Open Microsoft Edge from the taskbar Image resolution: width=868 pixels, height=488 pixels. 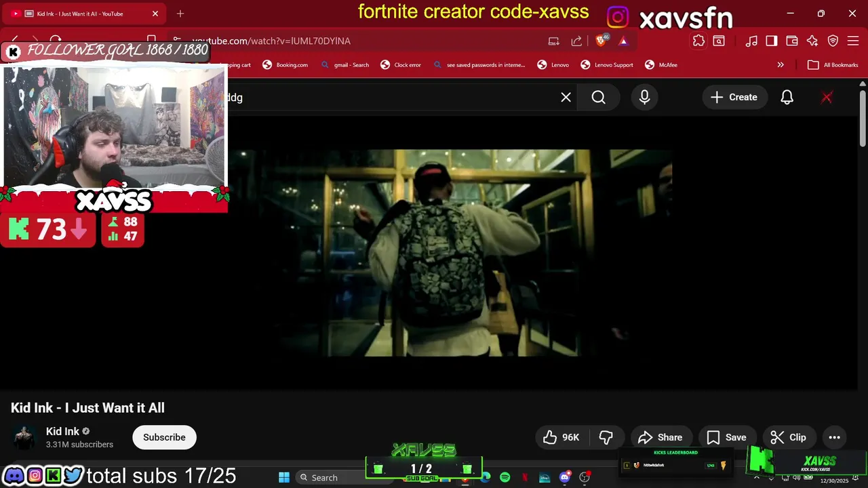click(x=486, y=478)
